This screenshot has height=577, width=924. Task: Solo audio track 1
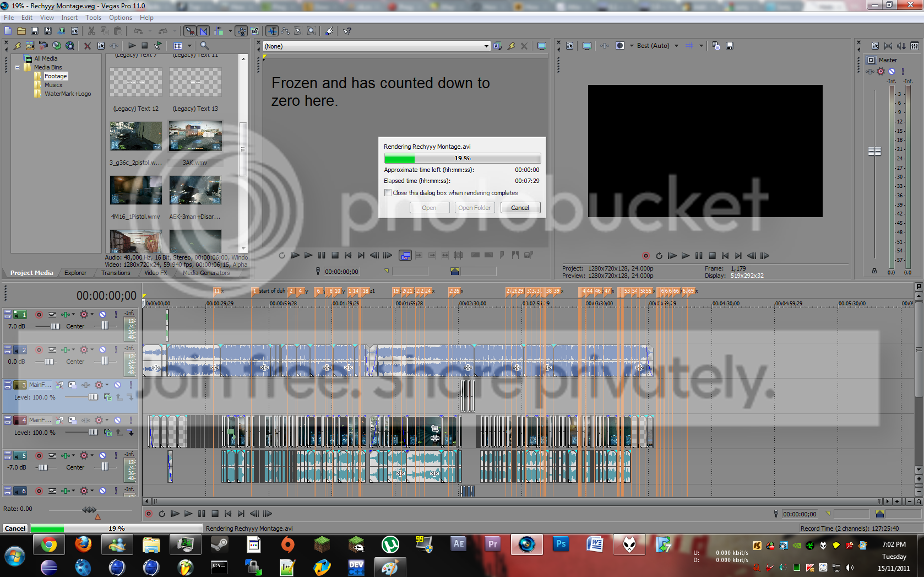tap(116, 315)
